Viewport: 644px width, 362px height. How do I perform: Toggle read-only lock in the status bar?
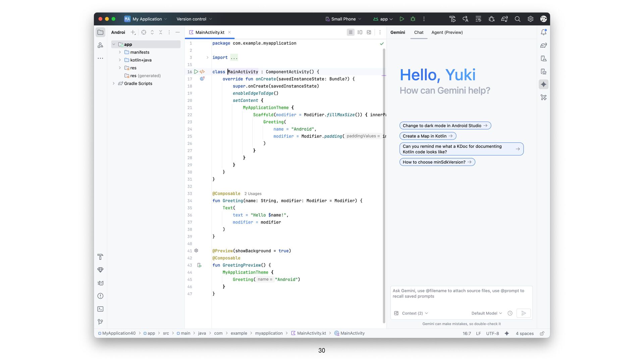click(542, 334)
